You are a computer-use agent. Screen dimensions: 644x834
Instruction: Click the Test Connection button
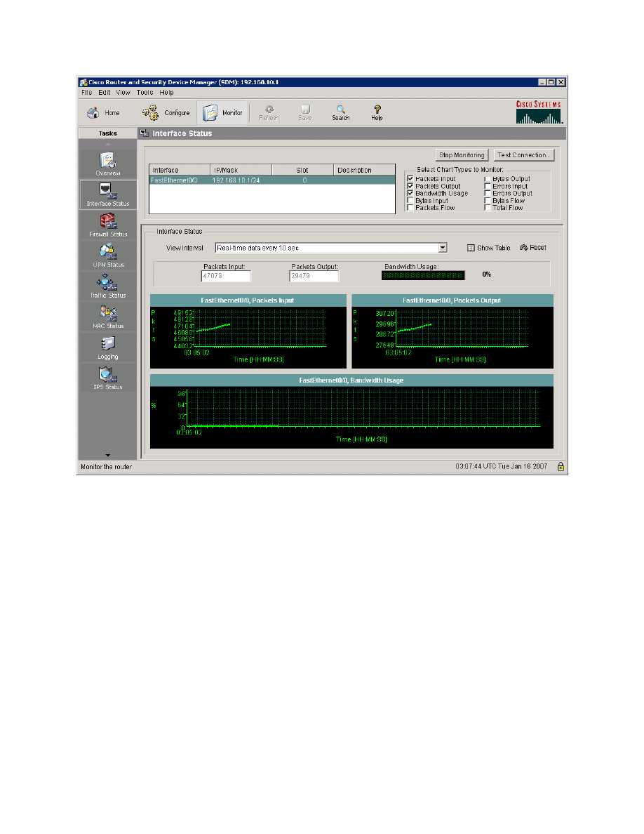pyautogui.click(x=523, y=154)
